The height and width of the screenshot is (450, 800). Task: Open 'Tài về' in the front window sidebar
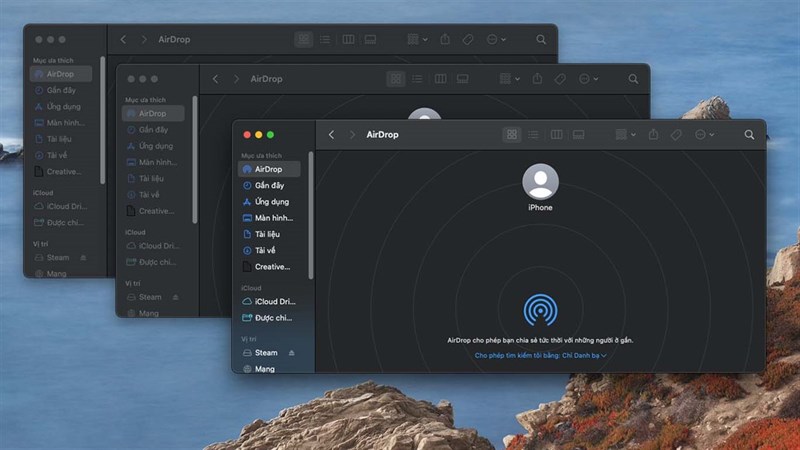pos(265,250)
